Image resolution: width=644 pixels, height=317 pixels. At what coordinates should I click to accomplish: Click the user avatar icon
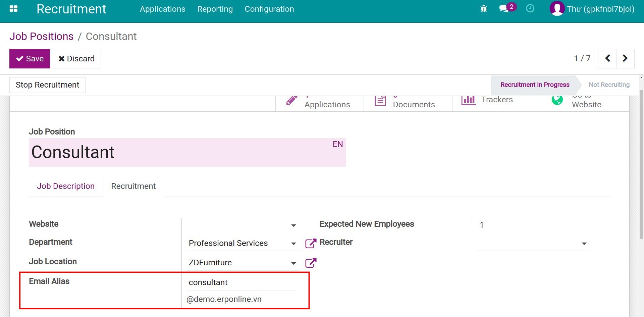coord(557,9)
